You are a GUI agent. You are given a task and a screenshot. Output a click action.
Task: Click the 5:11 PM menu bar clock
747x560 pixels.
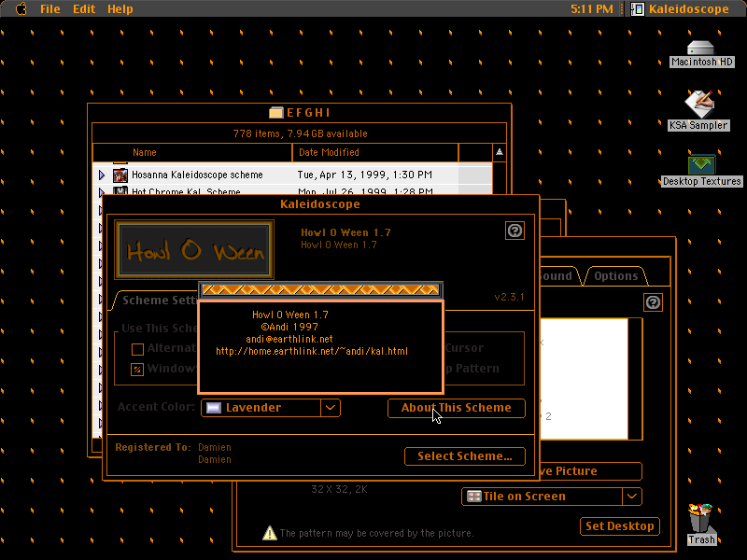(x=592, y=8)
